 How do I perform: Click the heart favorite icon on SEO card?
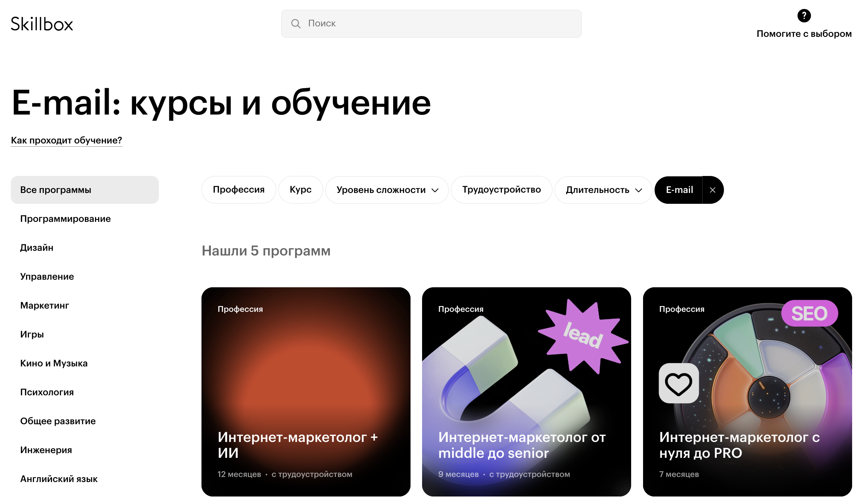(x=679, y=383)
